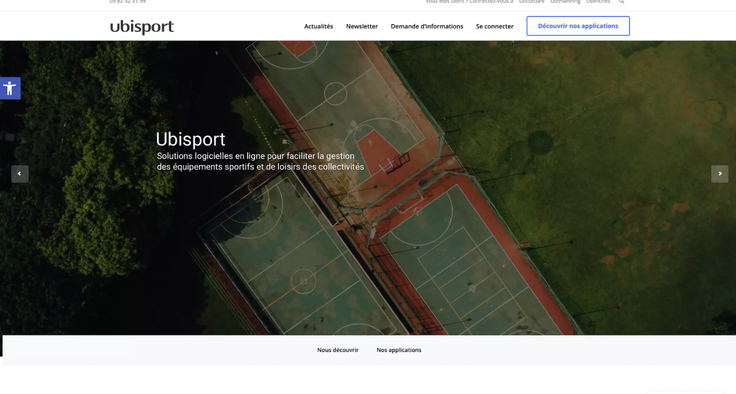Switch to the Nous découvrir tab
This screenshot has height=394, width=736.
pos(337,350)
